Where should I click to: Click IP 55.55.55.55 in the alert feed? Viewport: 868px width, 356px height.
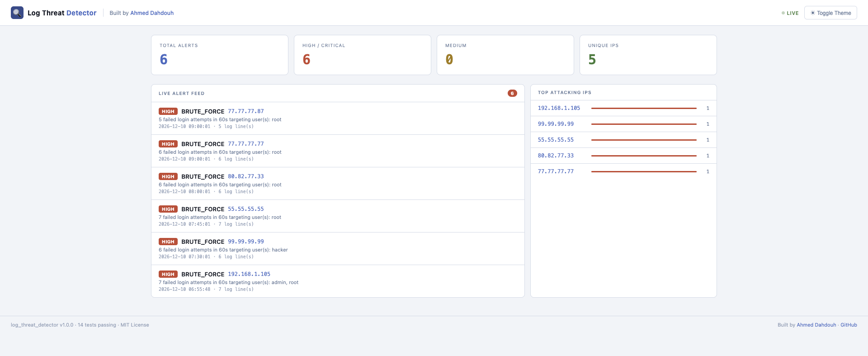point(246,209)
